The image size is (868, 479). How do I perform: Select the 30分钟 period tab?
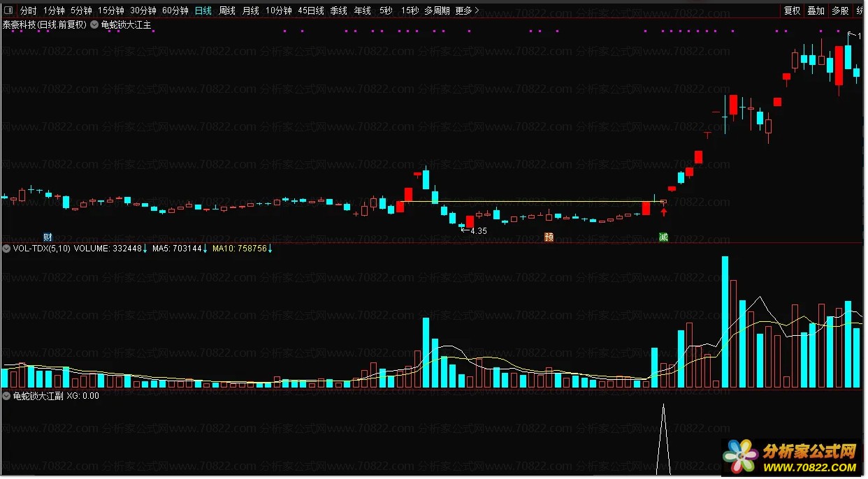point(143,10)
